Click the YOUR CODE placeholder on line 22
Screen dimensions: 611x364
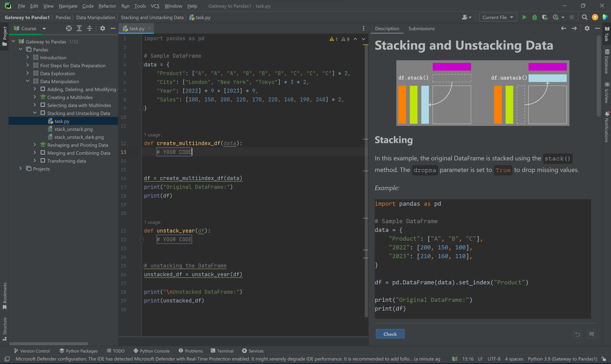[174, 239]
